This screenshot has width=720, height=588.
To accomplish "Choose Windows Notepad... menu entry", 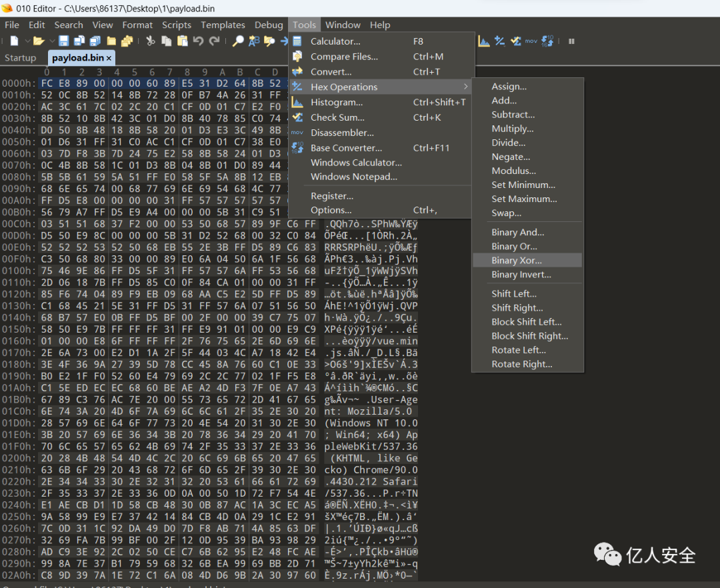I will [x=381, y=177].
